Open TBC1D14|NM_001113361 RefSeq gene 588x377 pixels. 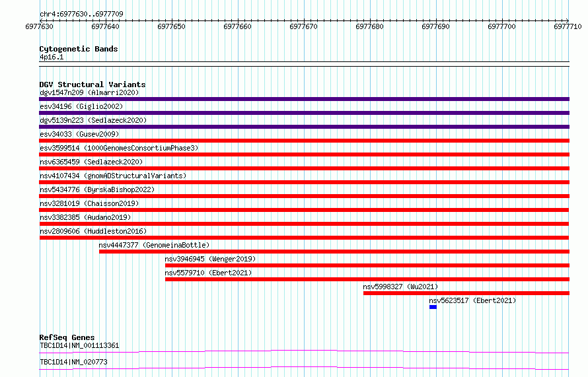click(79, 345)
